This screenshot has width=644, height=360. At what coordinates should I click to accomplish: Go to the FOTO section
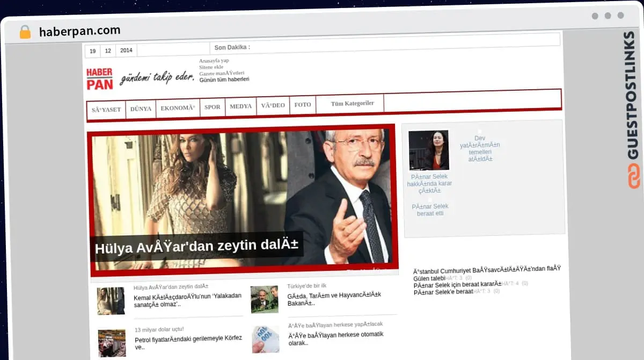tap(303, 105)
